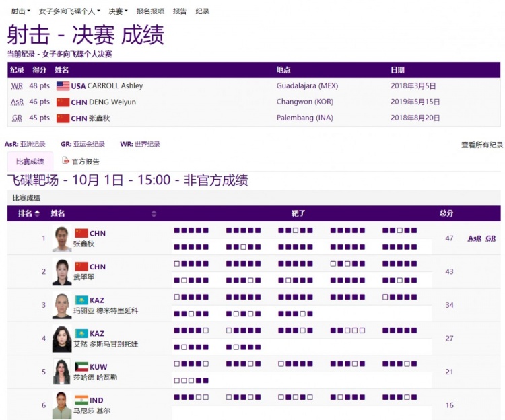Click GR badge next to score 47
Image resolution: width=505 pixels, height=420 pixels.
point(491,238)
